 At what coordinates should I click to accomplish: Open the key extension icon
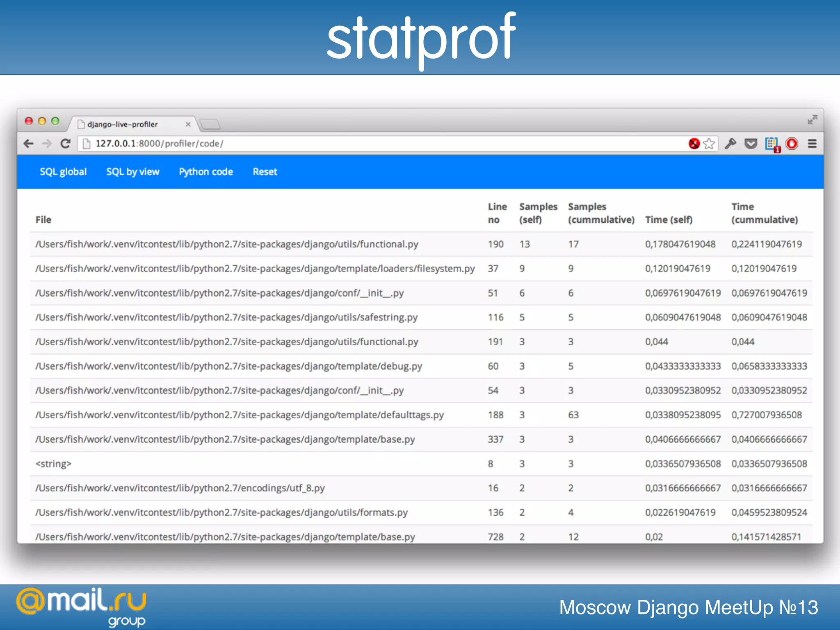point(730,144)
